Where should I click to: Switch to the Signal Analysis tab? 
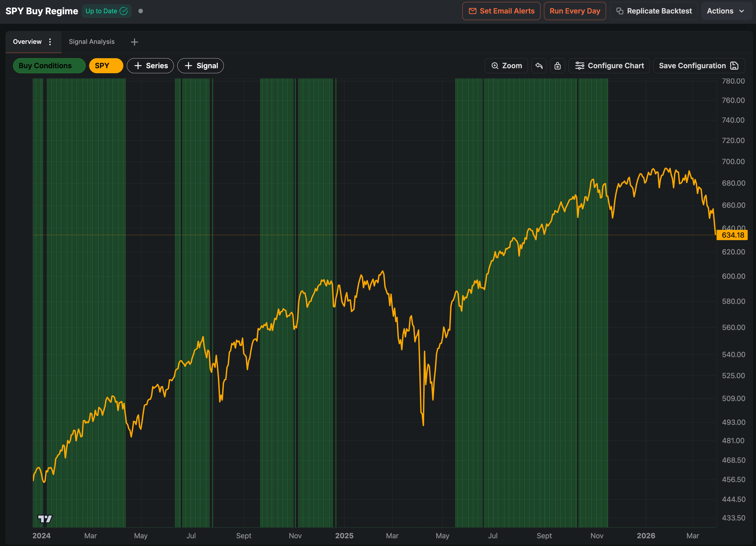coord(92,42)
